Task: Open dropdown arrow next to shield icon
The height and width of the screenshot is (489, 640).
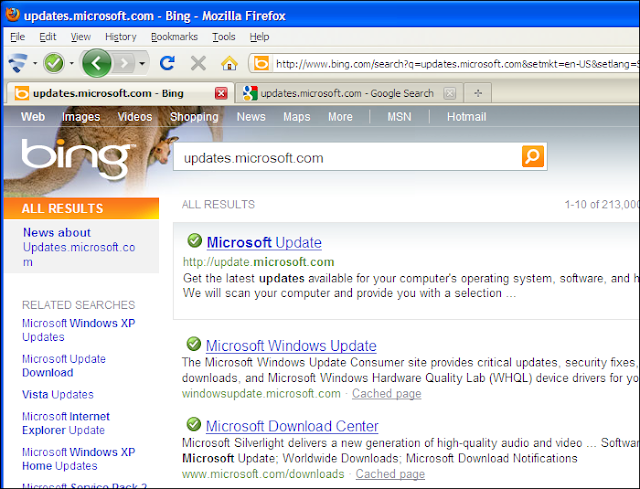Action: point(35,63)
